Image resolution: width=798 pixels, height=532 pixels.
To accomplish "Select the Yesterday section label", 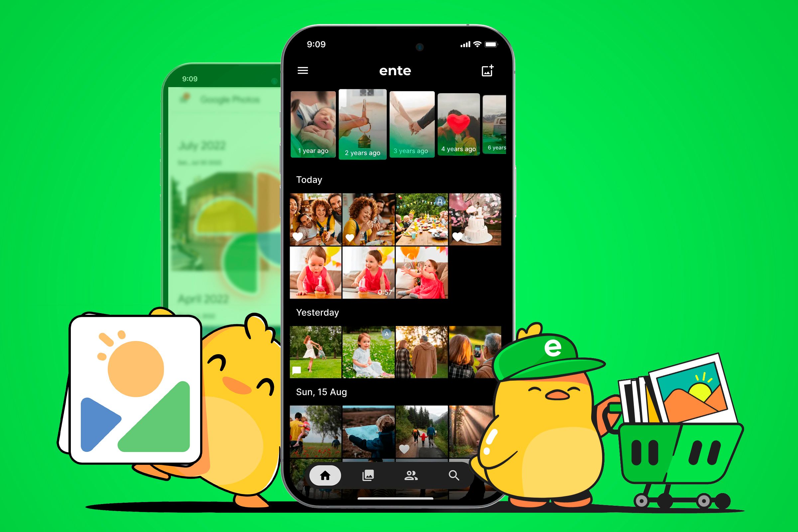I will pos(318,312).
